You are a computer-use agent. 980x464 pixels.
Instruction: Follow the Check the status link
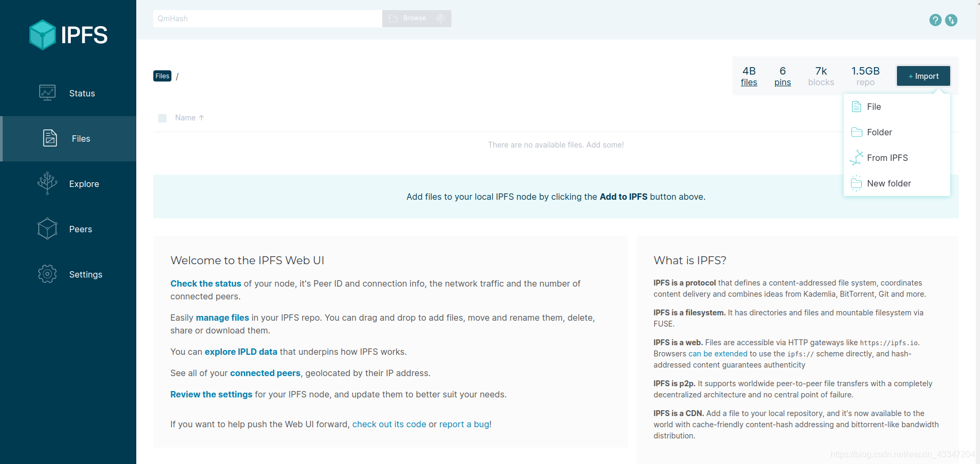[x=205, y=283]
